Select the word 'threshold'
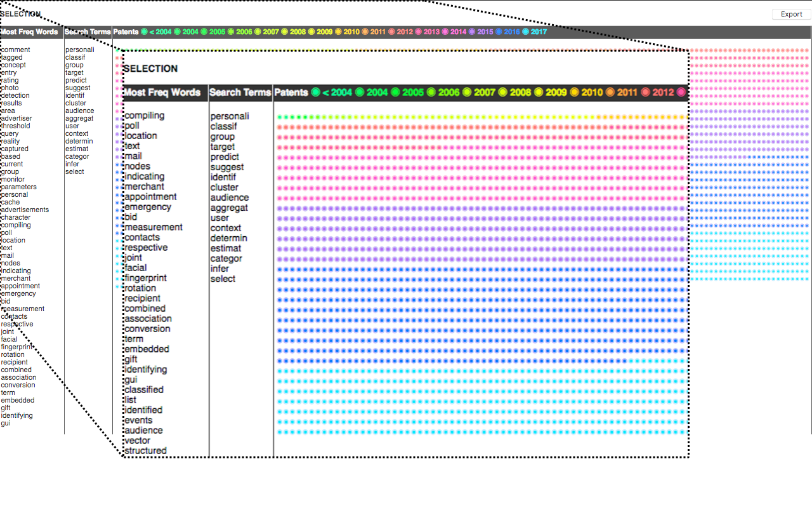Image resolution: width=812 pixels, height=508 pixels. coord(15,126)
